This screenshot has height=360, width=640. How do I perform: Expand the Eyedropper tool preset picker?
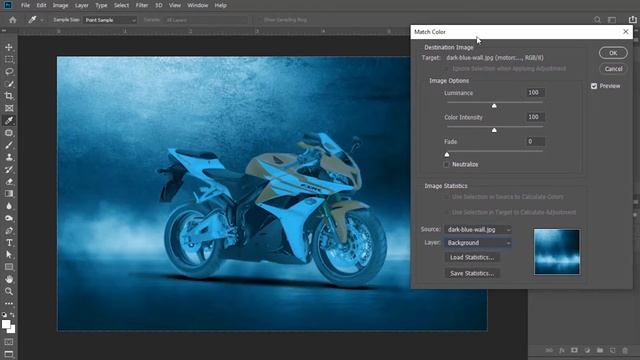pos(42,20)
